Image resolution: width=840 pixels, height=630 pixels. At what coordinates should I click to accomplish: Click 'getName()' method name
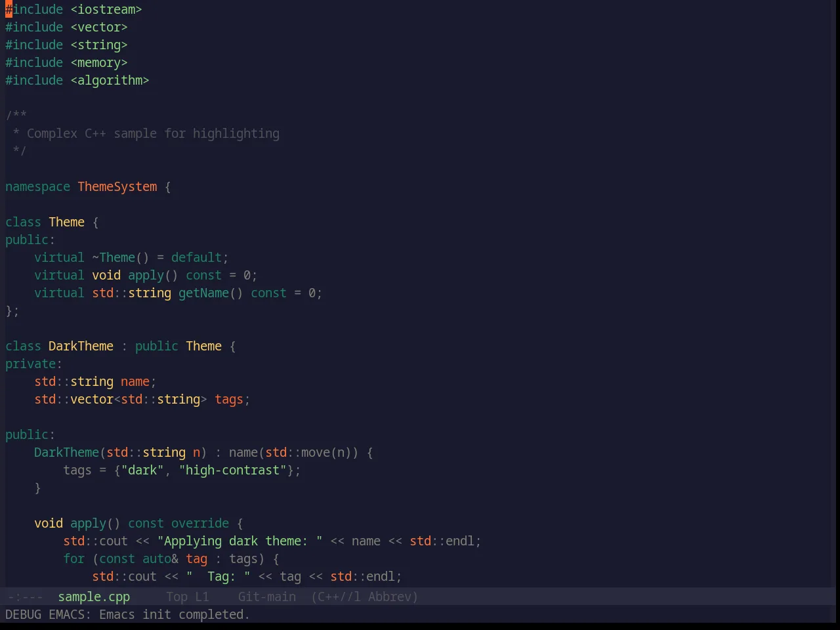(x=211, y=293)
